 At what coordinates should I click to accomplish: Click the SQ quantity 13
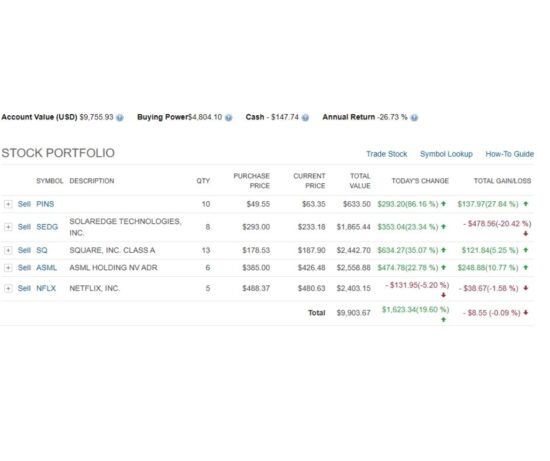pos(206,250)
